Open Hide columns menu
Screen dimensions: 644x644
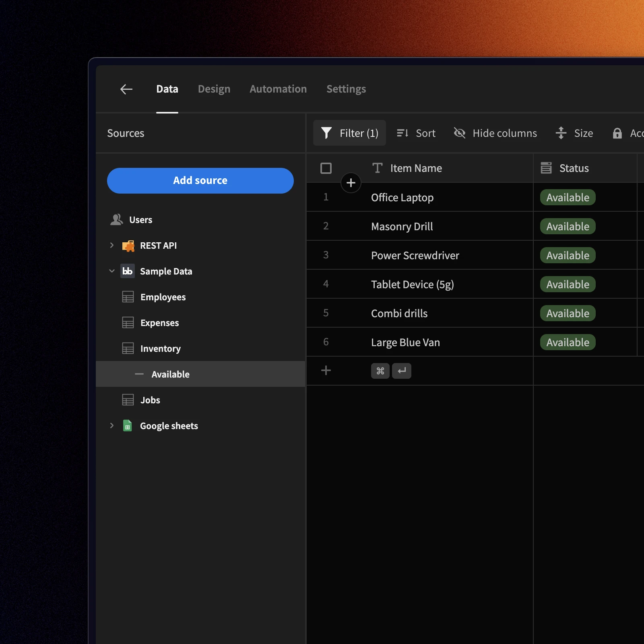[495, 133]
